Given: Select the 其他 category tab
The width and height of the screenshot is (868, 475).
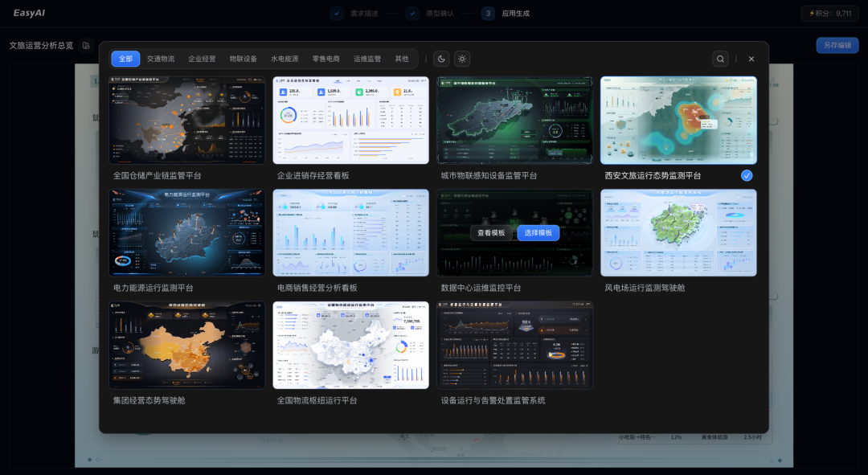Looking at the screenshot, I should point(402,59).
